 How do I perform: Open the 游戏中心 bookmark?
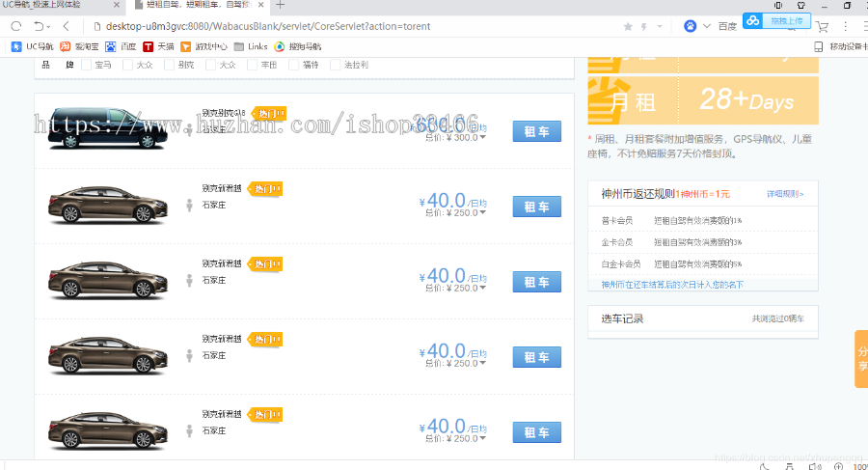(x=203, y=46)
